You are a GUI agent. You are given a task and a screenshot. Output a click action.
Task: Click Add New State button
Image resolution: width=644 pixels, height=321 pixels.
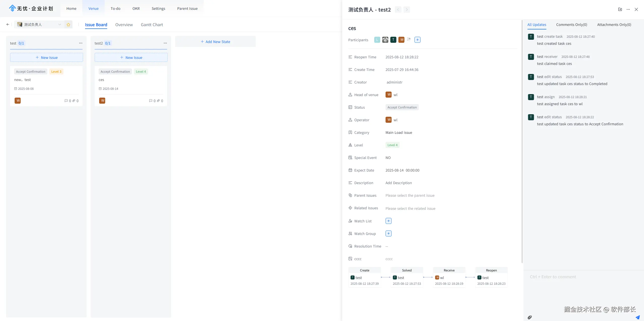click(215, 42)
